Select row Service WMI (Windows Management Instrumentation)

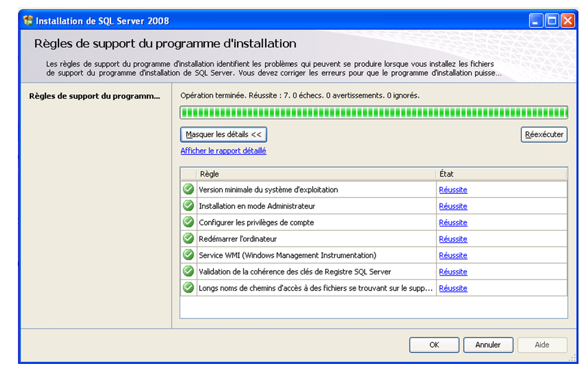[374, 255]
